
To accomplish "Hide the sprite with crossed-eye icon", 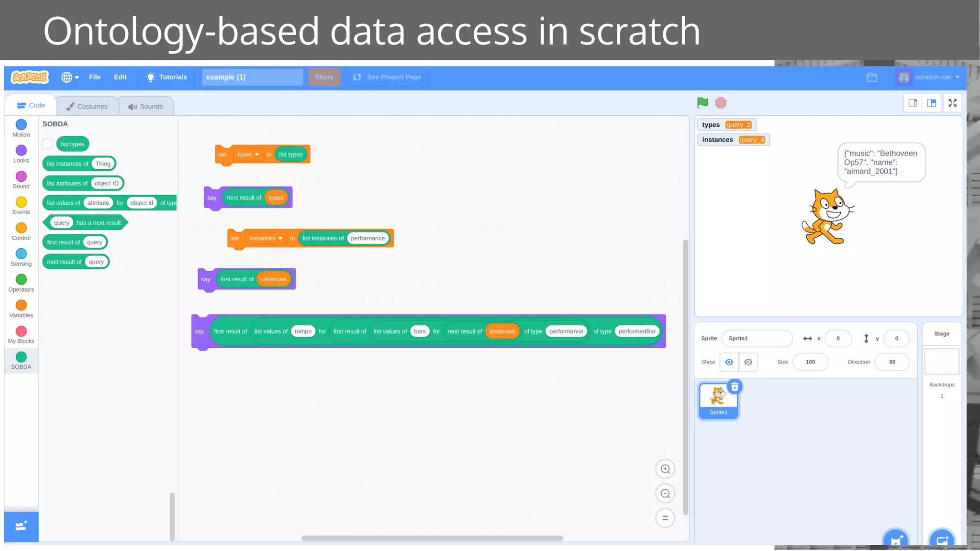I will [748, 362].
